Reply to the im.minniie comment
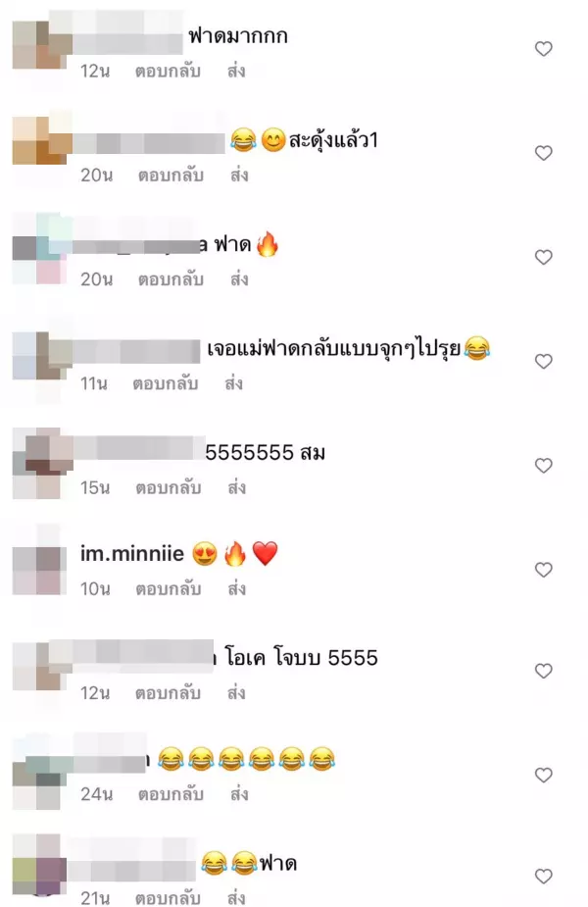Screen dimensions: 588x907 [x=169, y=589]
